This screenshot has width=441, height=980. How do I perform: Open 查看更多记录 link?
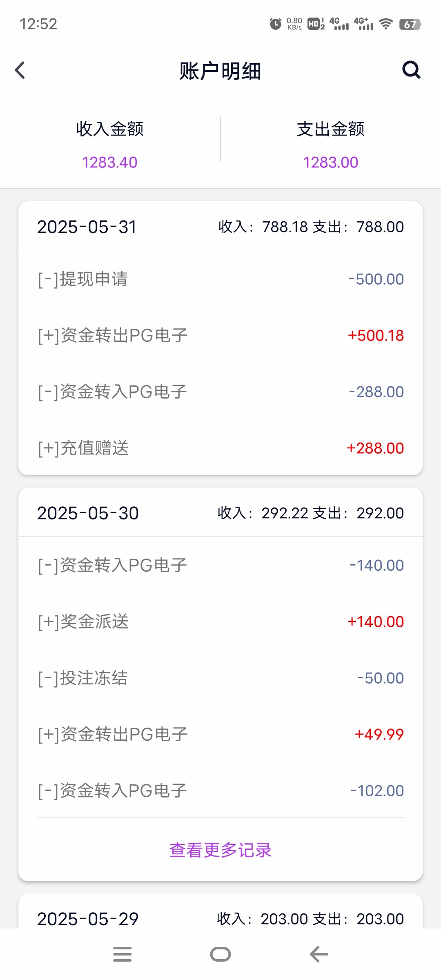point(220,850)
